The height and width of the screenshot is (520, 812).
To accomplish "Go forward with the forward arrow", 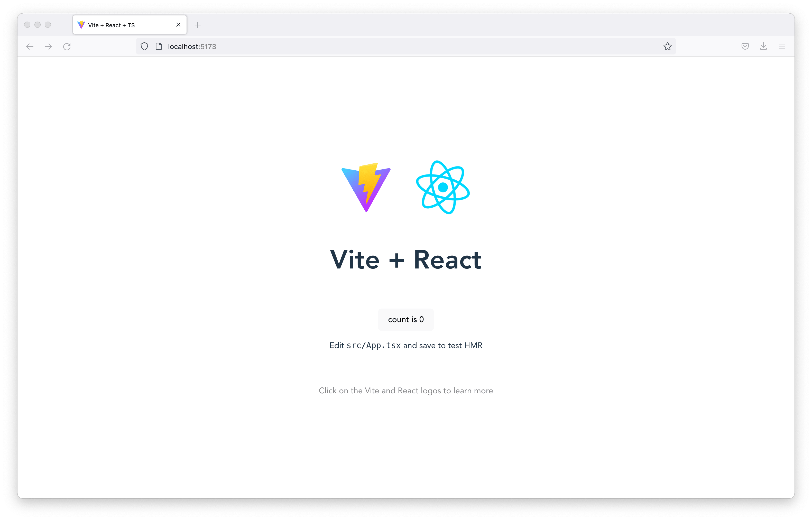I will [x=48, y=47].
